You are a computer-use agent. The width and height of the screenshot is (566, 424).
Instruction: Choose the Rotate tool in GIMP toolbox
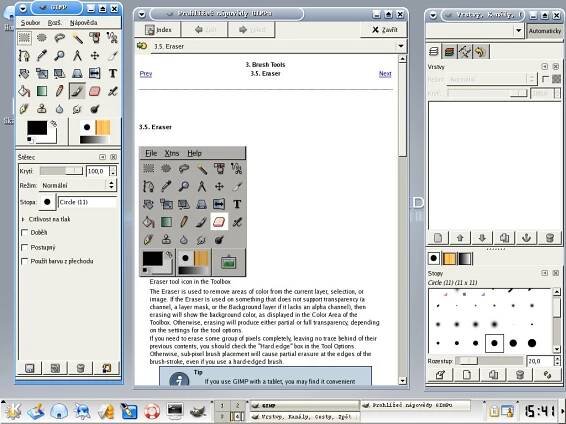click(24, 73)
